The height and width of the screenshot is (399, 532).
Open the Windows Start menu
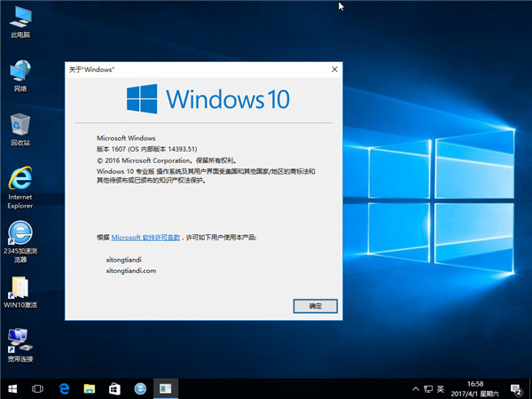pyautogui.click(x=12, y=389)
